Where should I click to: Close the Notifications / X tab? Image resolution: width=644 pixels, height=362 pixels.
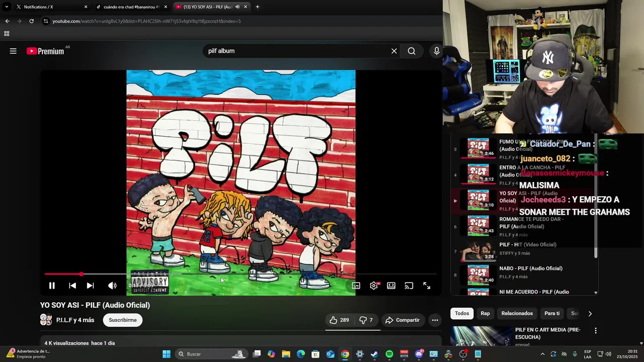coord(86,7)
